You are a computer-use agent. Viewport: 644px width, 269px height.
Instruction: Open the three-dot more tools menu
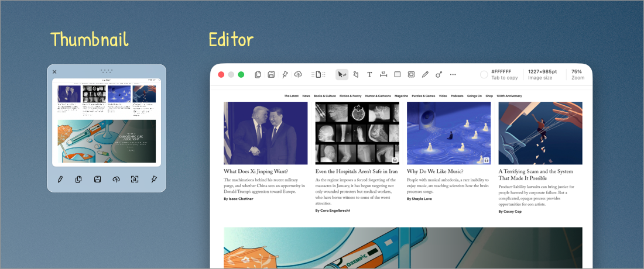pos(453,75)
